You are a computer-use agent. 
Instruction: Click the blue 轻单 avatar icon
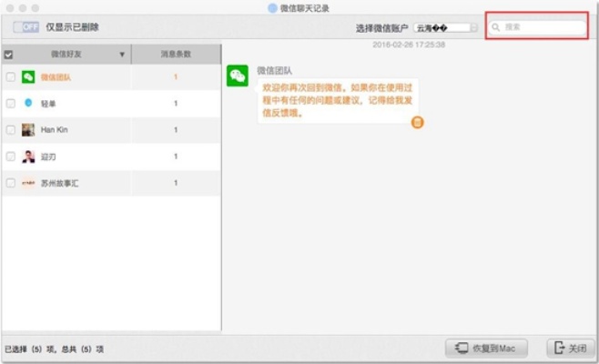(28, 103)
